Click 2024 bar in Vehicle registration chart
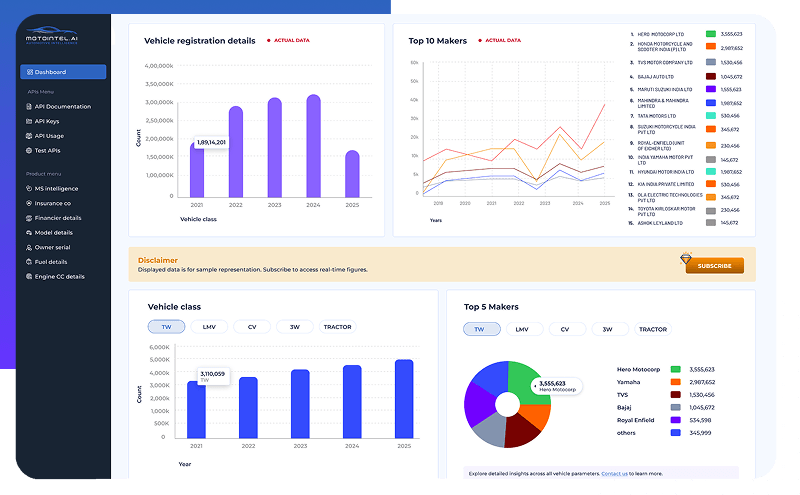Image resolution: width=800 pixels, height=495 pixels. click(x=313, y=146)
